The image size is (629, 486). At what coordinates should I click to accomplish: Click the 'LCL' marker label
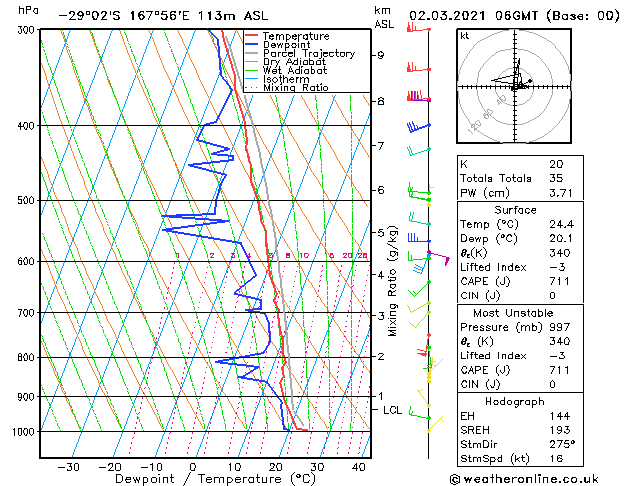pos(392,410)
